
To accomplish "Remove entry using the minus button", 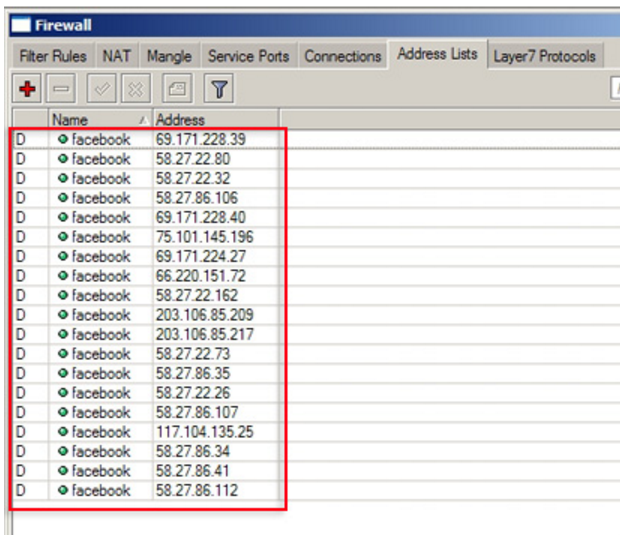I will [x=61, y=89].
